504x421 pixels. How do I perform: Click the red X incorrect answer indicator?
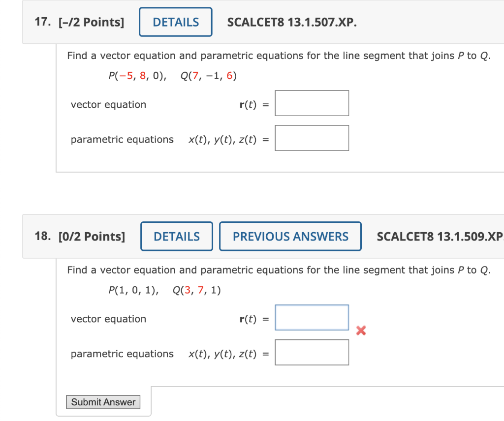click(x=361, y=331)
